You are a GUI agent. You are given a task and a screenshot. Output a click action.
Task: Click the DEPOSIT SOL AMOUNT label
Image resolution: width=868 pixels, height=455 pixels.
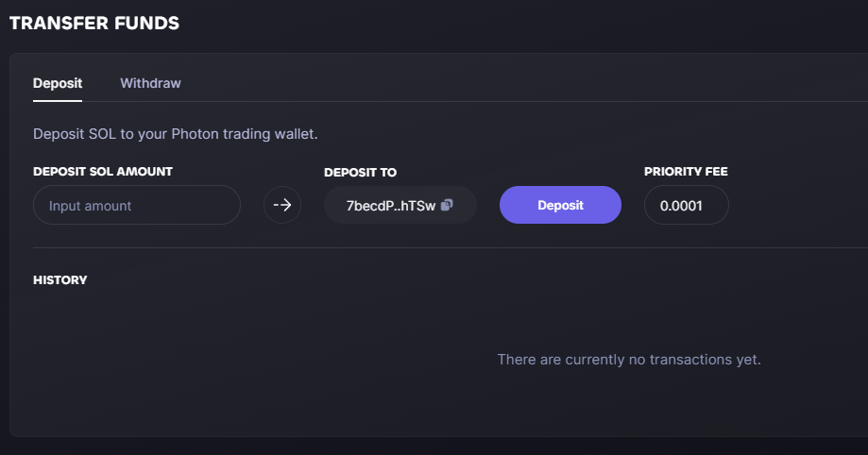103,172
